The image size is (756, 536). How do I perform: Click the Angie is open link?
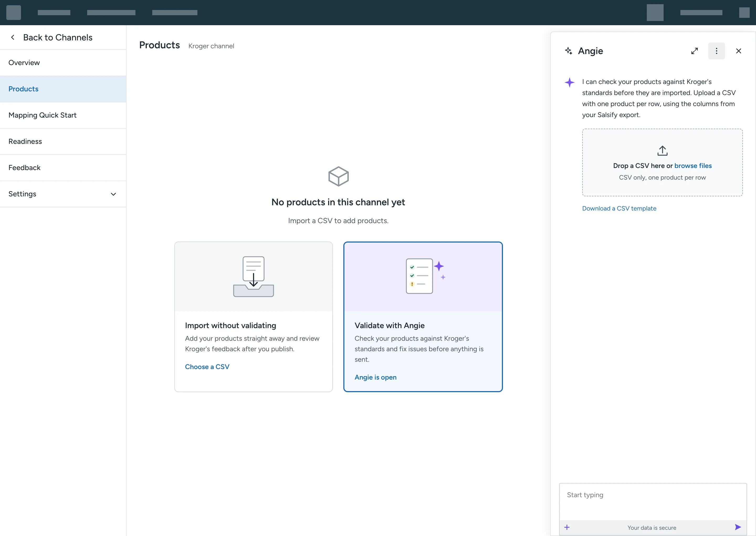click(375, 377)
